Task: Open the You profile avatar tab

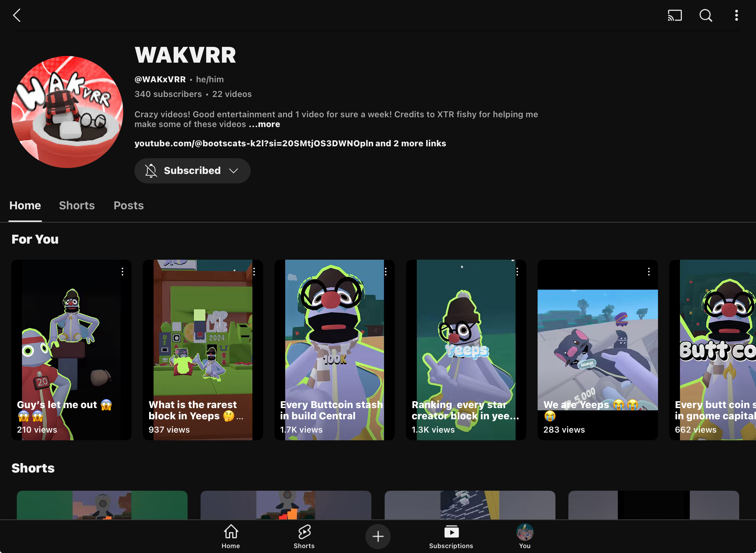Action: tap(525, 537)
